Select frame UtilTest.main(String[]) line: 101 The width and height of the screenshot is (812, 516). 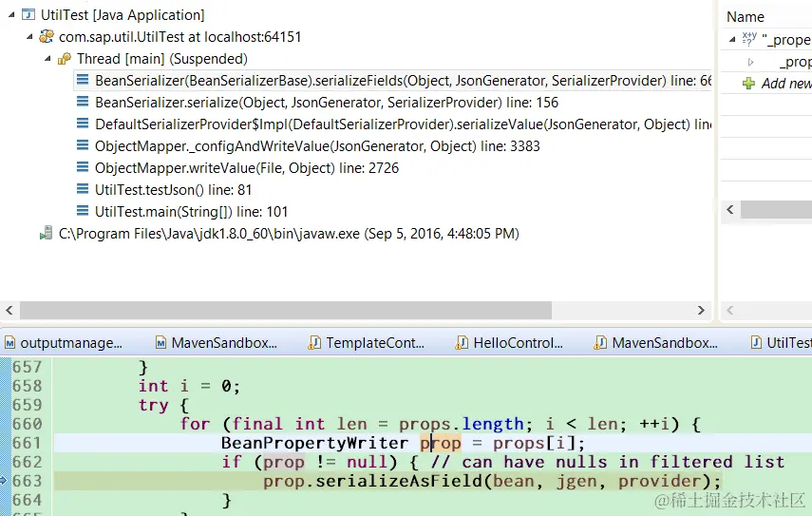tap(192, 211)
